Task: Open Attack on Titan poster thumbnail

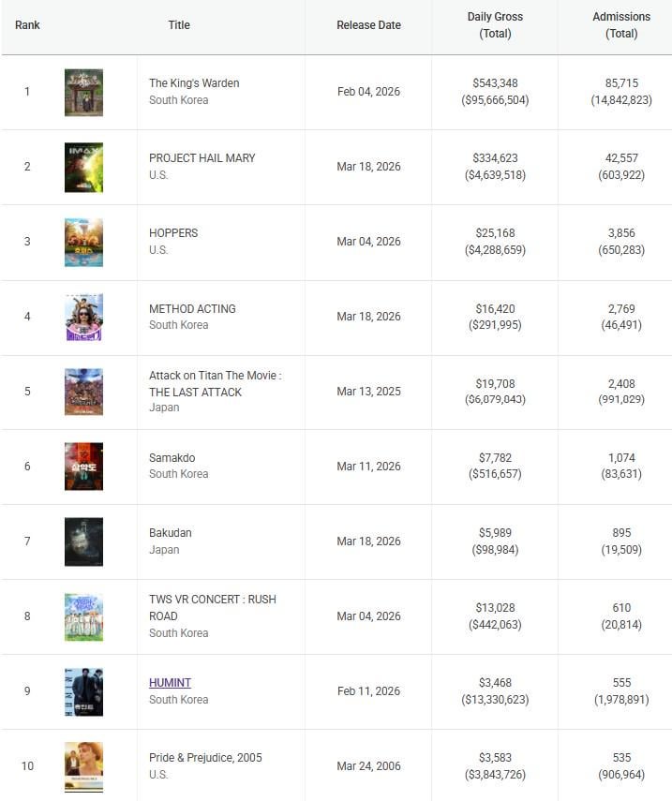Action: [x=83, y=392]
